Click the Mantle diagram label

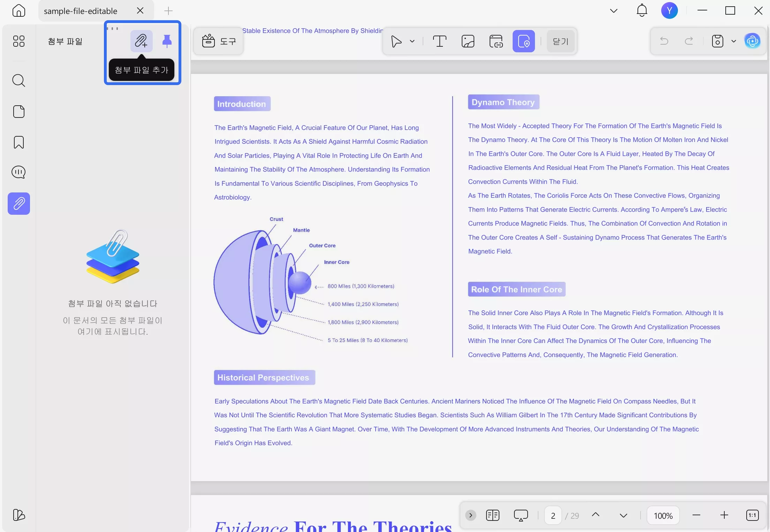click(x=301, y=230)
